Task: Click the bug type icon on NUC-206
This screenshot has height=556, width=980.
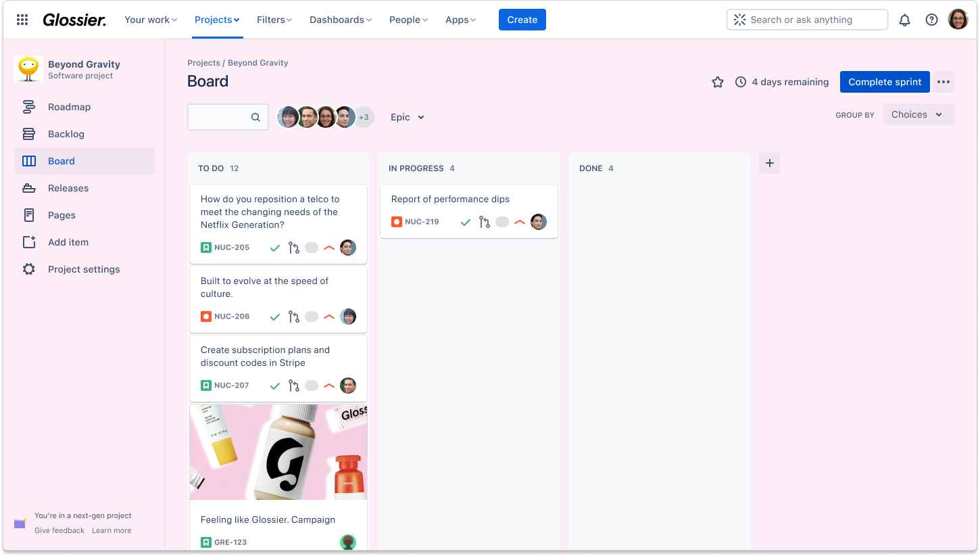Action: [x=206, y=317]
